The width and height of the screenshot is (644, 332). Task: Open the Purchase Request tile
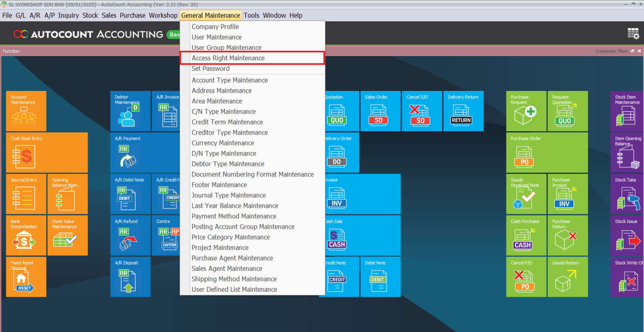[526, 111]
